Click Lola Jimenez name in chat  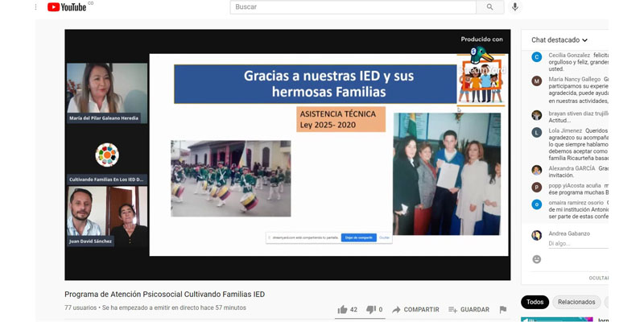[x=565, y=130]
